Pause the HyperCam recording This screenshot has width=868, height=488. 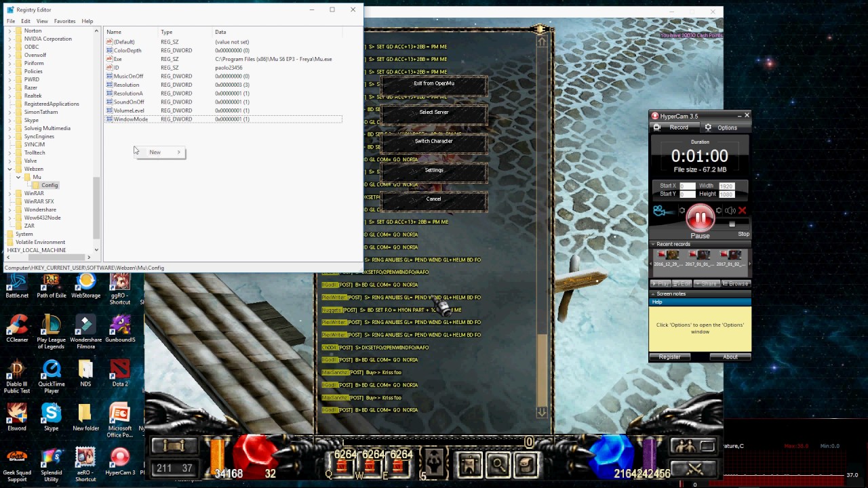(x=700, y=218)
